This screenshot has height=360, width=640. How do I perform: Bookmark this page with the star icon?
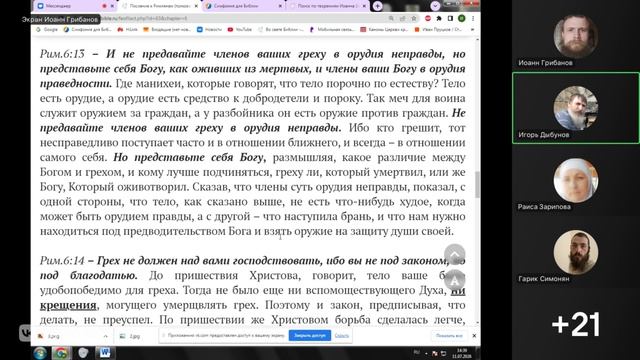pos(414,18)
